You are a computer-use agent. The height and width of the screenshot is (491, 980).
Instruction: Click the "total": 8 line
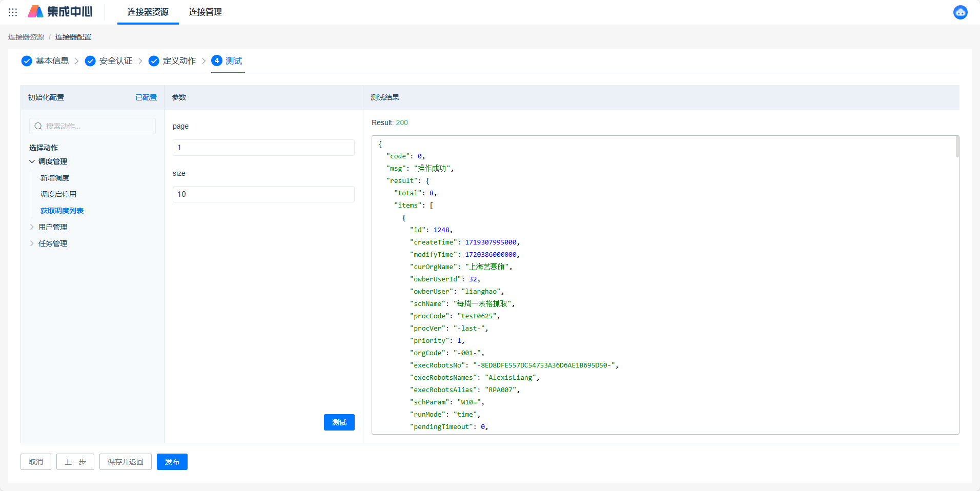coord(415,193)
